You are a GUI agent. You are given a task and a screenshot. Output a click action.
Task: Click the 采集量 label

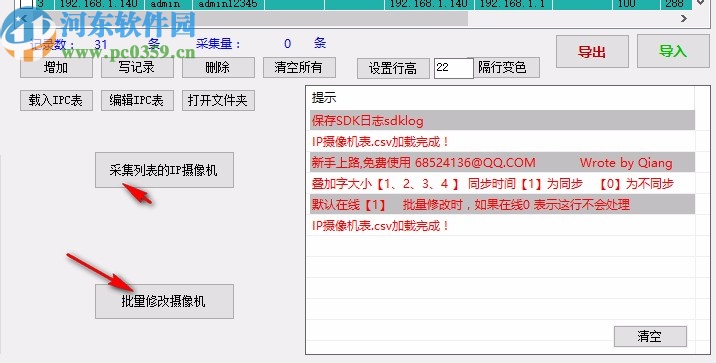coord(218,44)
